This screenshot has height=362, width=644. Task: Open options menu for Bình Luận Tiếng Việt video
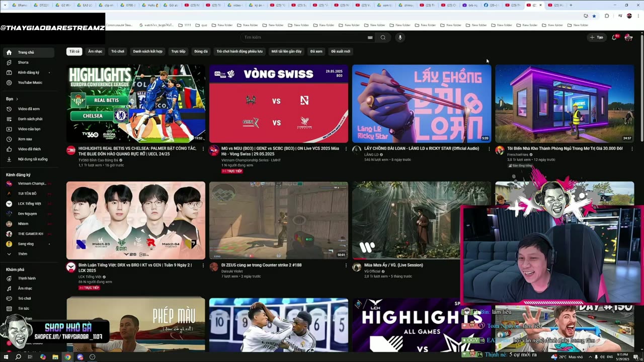(203, 265)
